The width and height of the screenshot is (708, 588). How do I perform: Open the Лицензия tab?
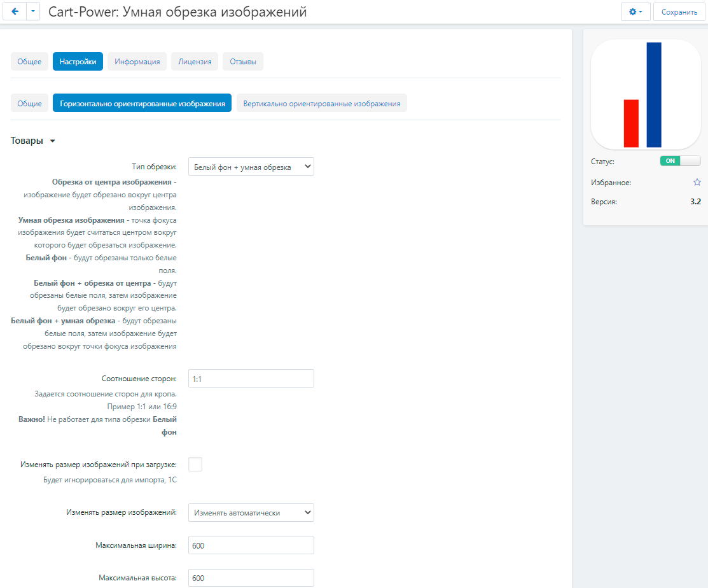tap(195, 62)
